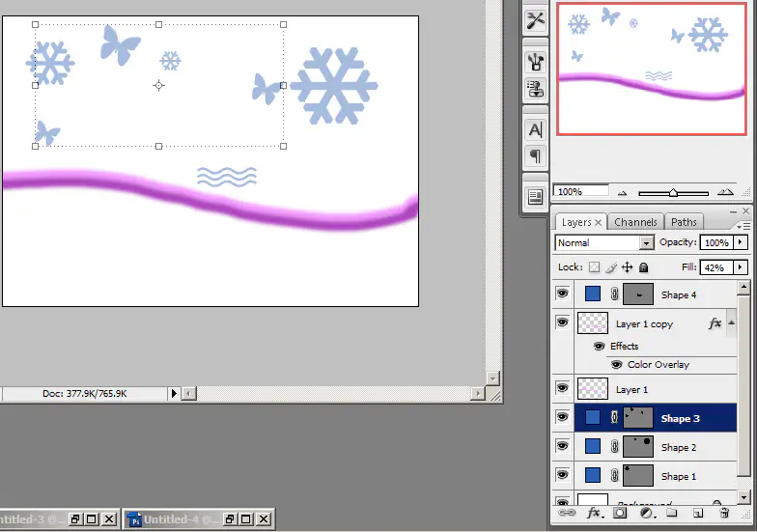Add a layer mask from panel footer

(620, 513)
